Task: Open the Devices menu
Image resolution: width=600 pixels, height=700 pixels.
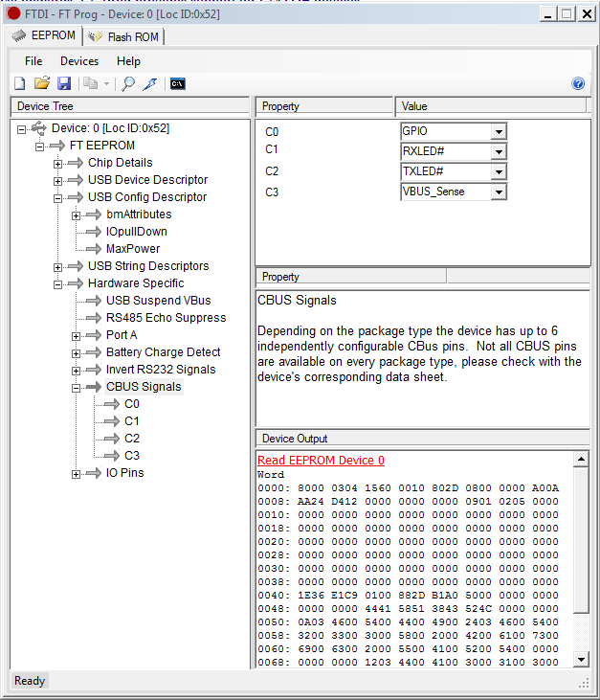Action: pos(79,61)
